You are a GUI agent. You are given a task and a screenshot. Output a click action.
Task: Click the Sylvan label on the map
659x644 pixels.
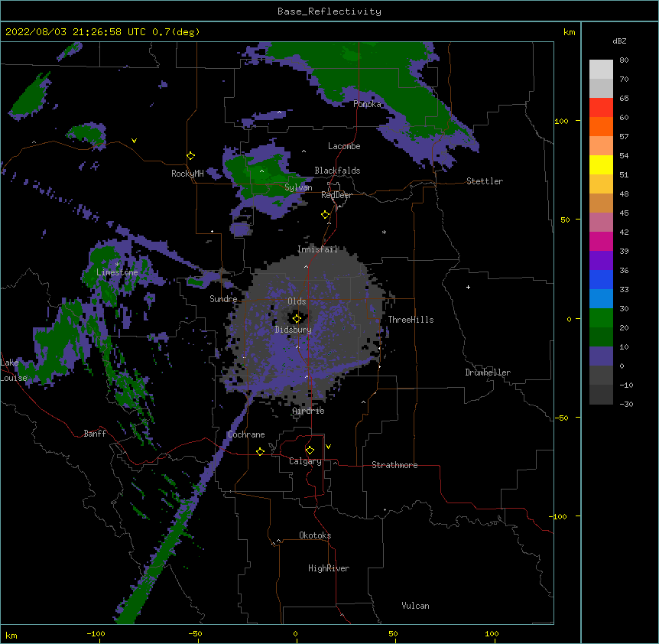[298, 187]
